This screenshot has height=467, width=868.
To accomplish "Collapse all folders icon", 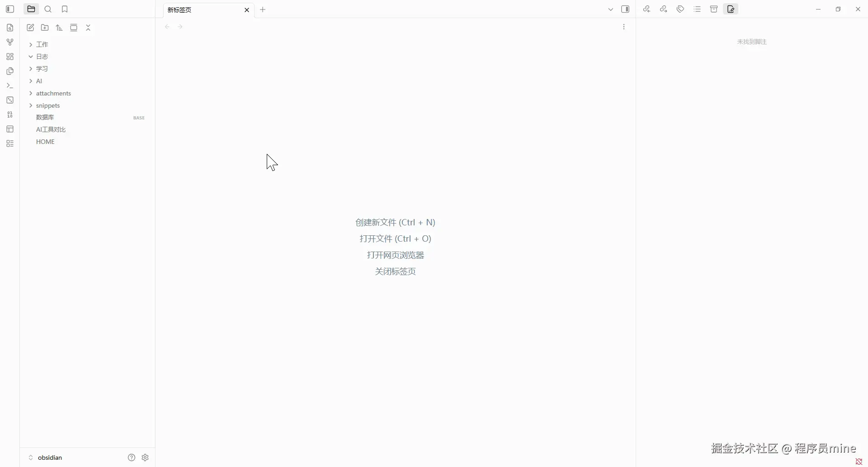I will pos(88,28).
